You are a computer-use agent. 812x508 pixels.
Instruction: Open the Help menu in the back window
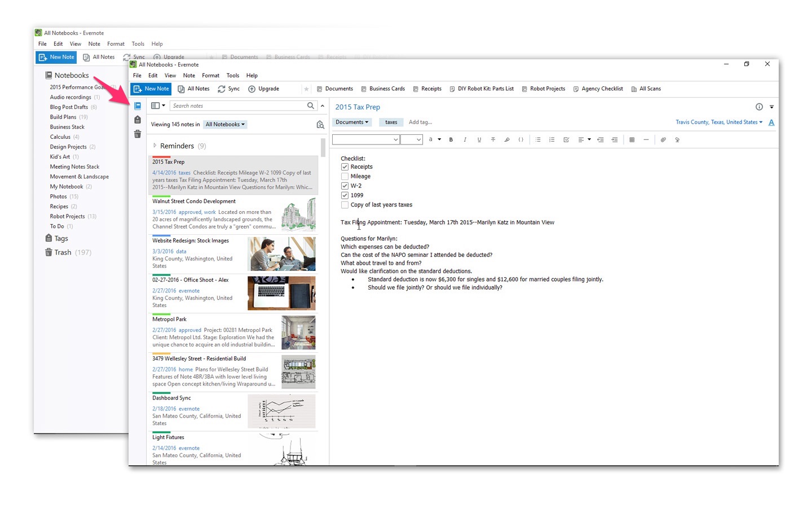(157, 44)
